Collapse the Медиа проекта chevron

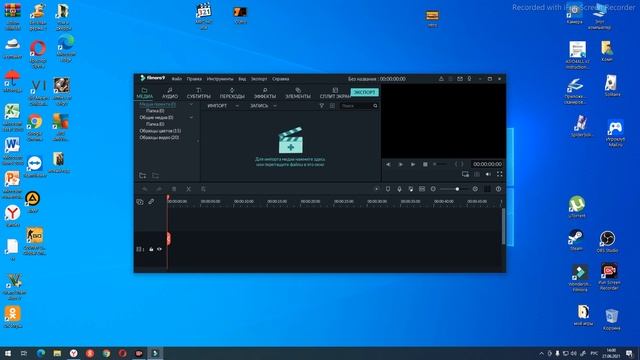coord(191,104)
